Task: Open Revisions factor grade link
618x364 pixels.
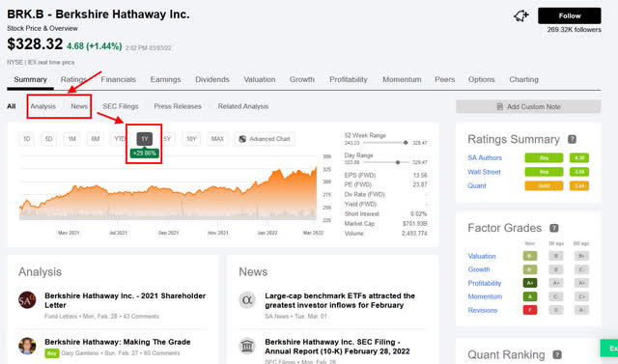Action: click(483, 310)
